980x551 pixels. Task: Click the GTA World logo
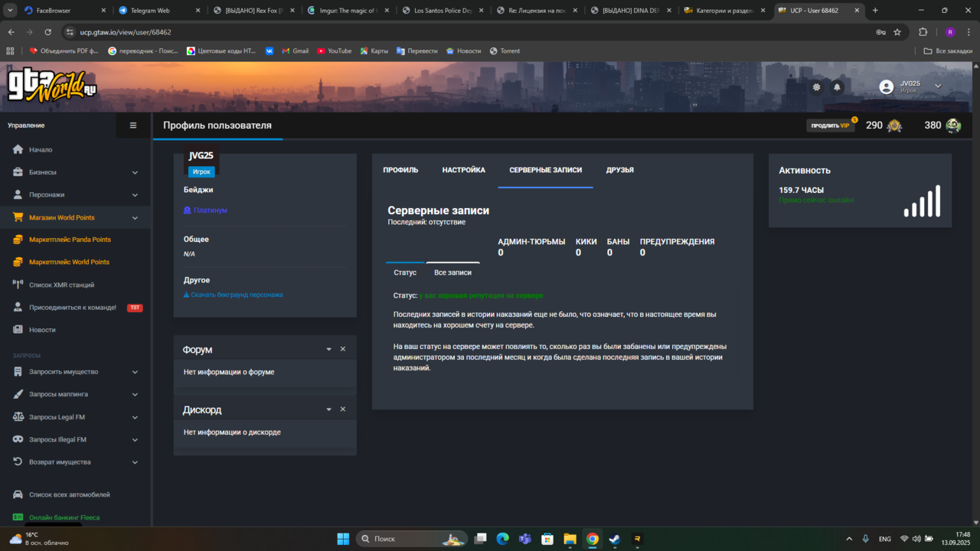click(x=52, y=86)
